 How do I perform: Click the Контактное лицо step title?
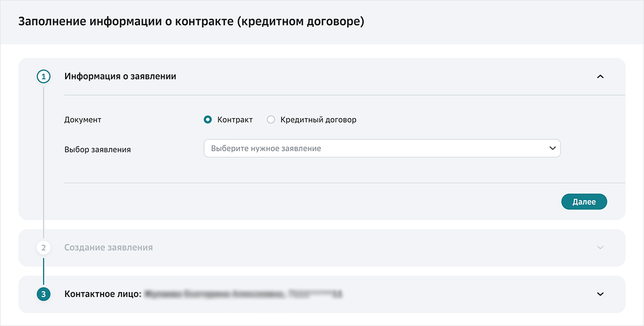click(x=102, y=294)
